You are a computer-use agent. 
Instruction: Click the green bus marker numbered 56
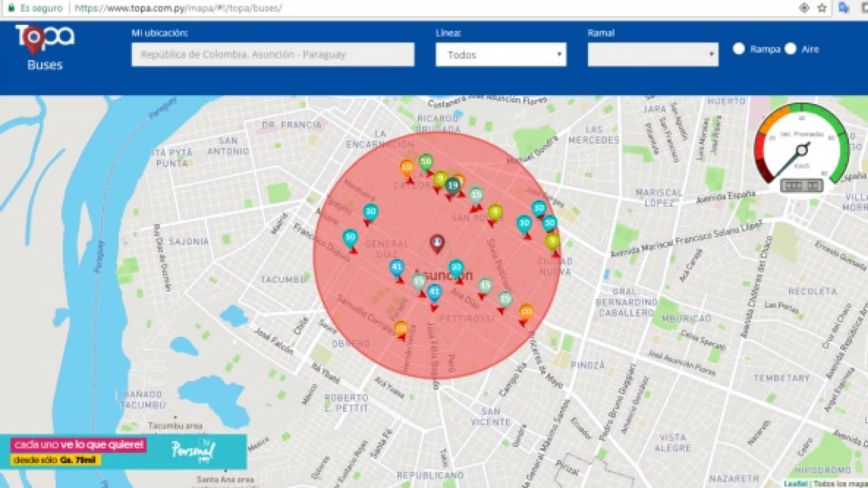[x=426, y=162]
